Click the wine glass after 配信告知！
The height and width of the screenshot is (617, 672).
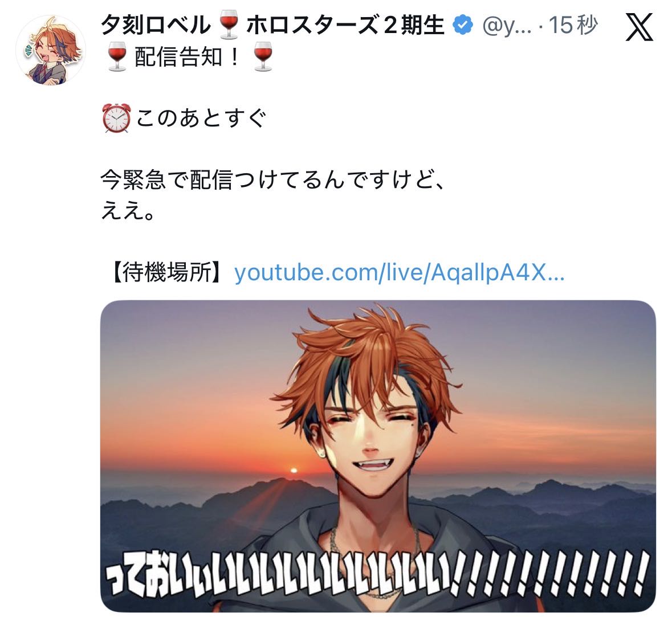(263, 57)
